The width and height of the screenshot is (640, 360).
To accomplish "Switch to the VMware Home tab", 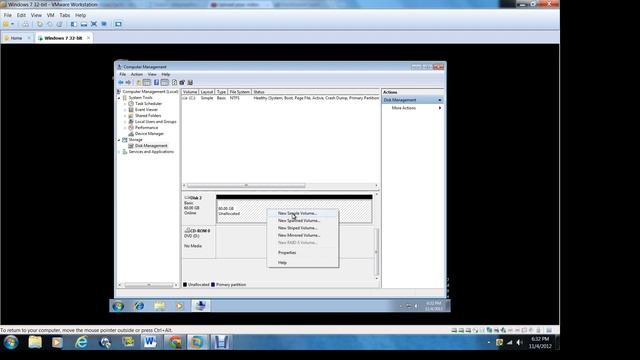I will 16,38.
